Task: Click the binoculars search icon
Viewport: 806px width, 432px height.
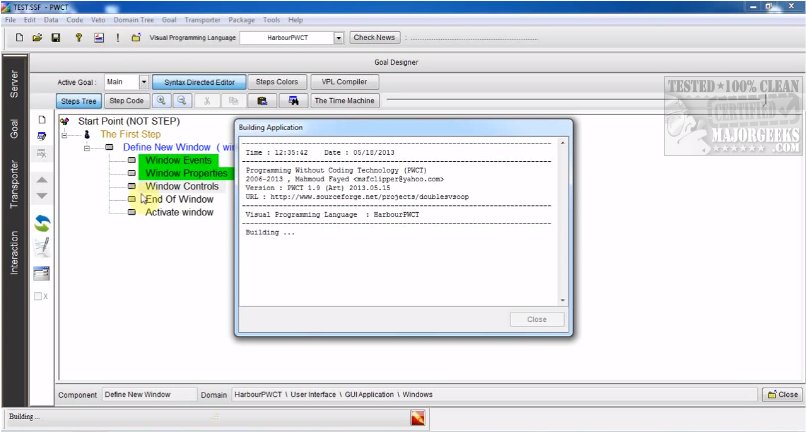Action: click(x=294, y=101)
